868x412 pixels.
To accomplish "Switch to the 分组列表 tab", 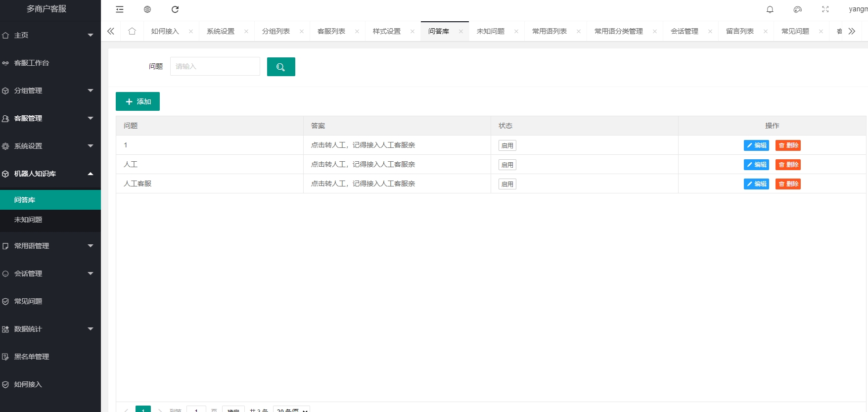I will (x=276, y=31).
